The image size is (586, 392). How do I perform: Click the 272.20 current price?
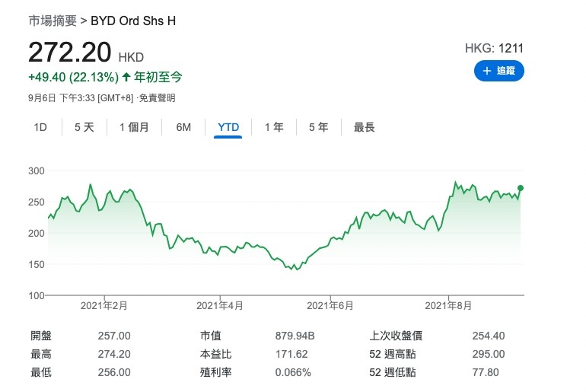click(x=70, y=53)
